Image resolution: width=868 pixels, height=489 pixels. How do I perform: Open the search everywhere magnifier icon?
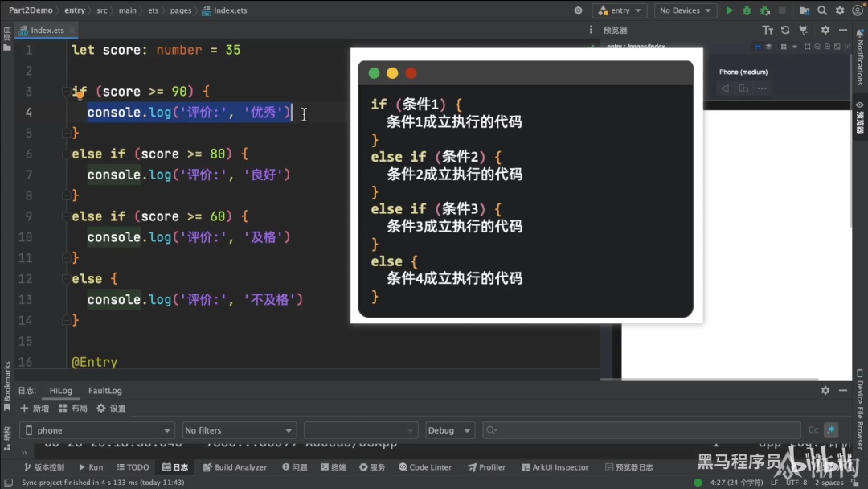[x=822, y=10]
